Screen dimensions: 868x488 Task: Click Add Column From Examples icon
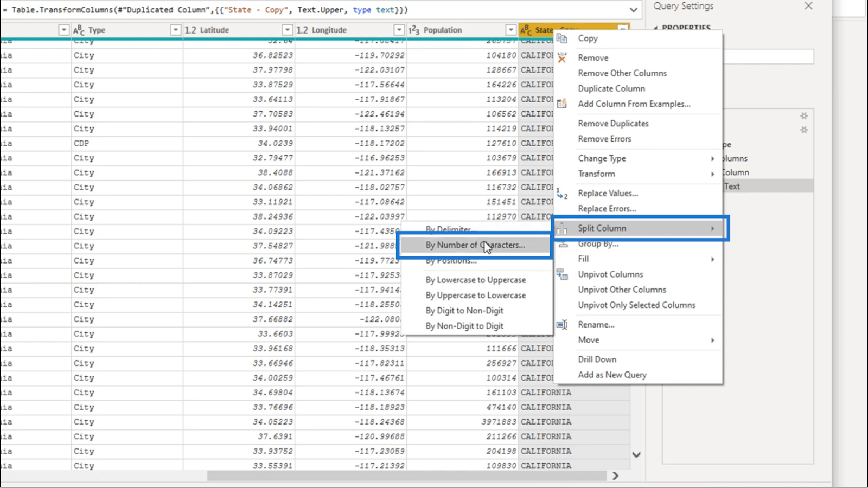tap(562, 104)
